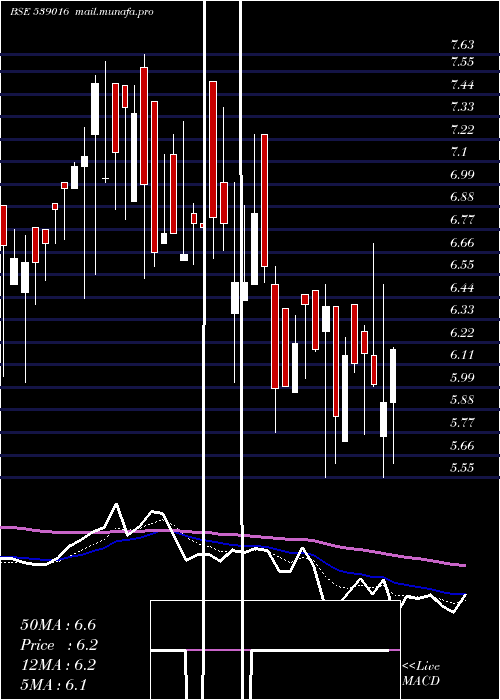Click the 50MA : 6.6 readout

[58, 625]
